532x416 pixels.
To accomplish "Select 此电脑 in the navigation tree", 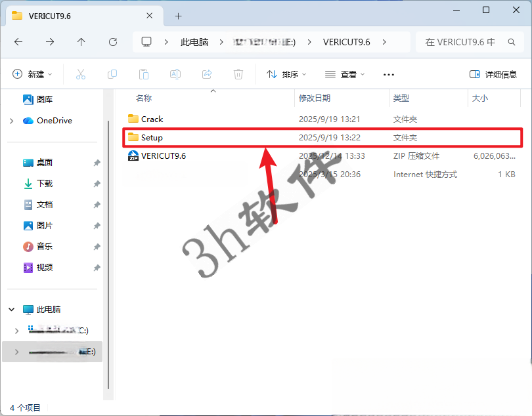I will [x=41, y=309].
